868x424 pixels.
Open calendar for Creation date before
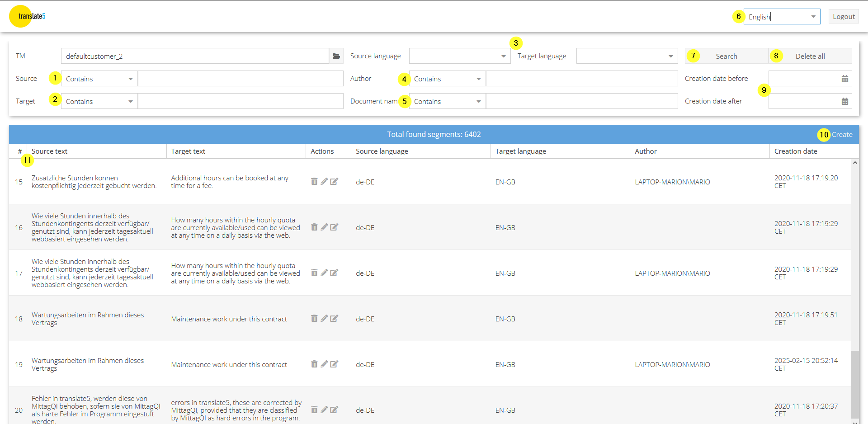pyautogui.click(x=844, y=79)
